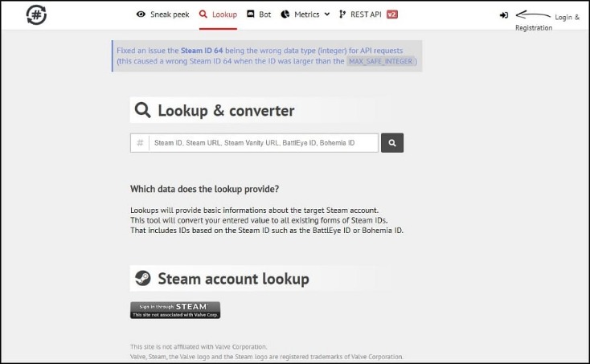590x364 pixels.
Task: Open the Metrics menu label
Action: click(307, 14)
